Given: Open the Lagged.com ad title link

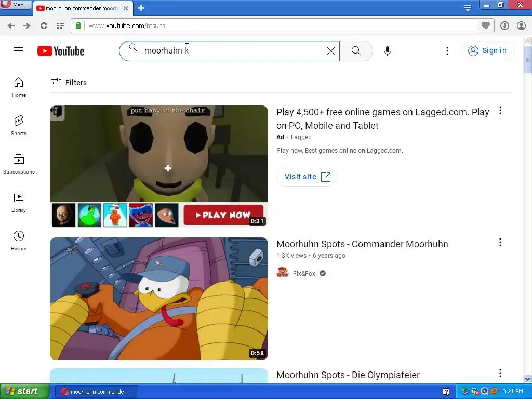Looking at the screenshot, I should coord(383,119).
